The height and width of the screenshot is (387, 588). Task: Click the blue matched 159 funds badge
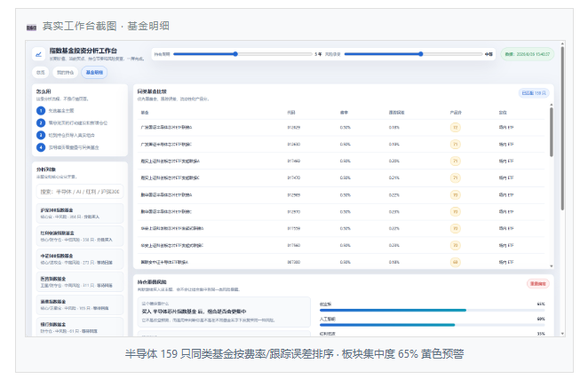[534, 93]
